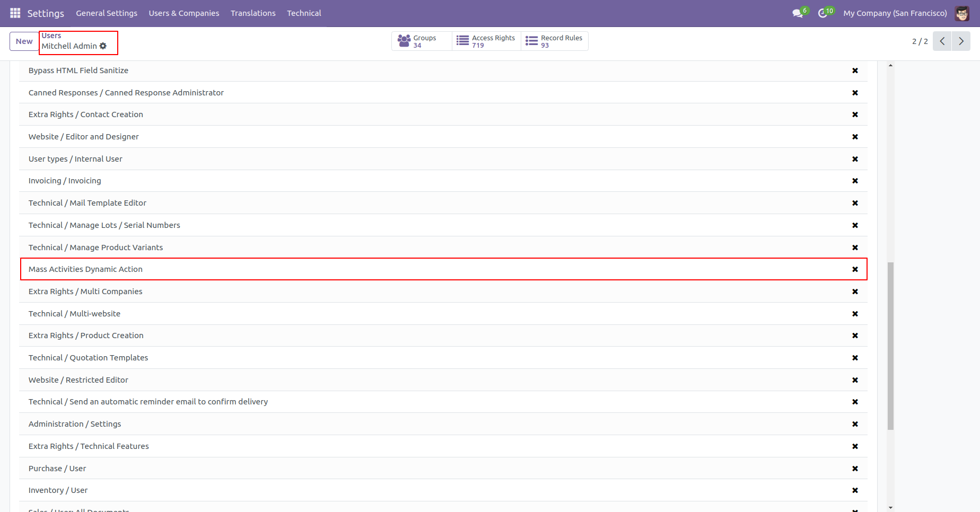
Task: Remove Administration / Settings group
Action: [855, 424]
